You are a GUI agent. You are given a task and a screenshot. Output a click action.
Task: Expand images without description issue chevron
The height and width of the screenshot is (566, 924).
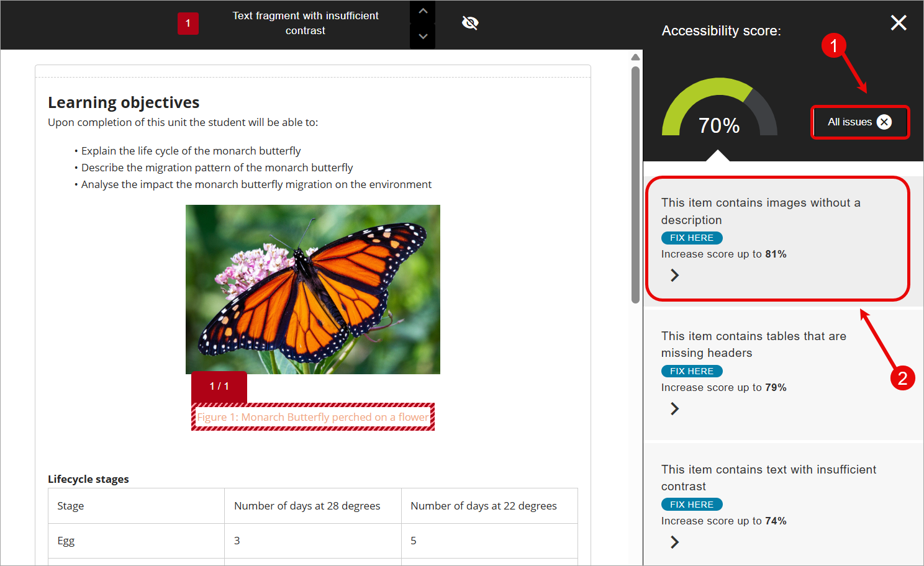[675, 275]
